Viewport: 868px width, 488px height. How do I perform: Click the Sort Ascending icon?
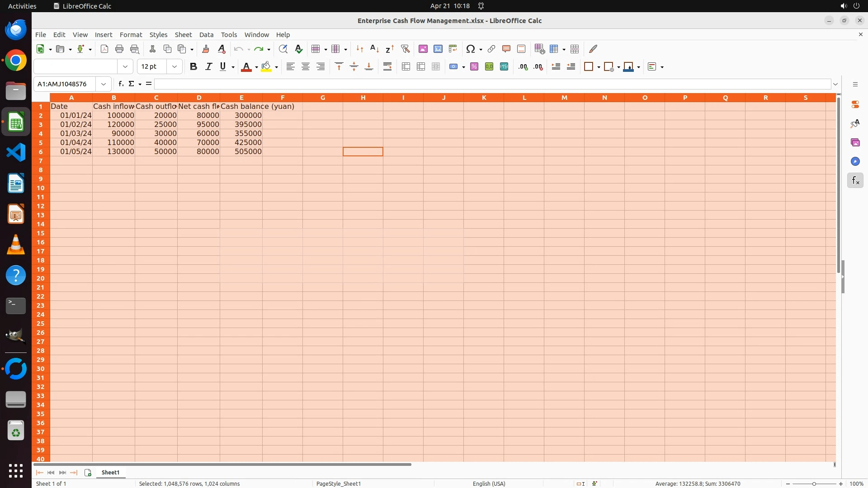point(375,49)
